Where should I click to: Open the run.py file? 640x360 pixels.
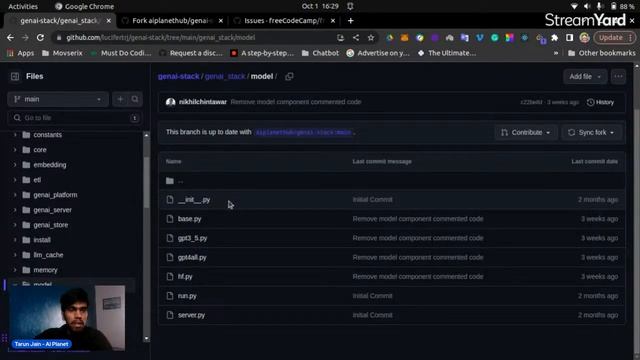tap(187, 296)
